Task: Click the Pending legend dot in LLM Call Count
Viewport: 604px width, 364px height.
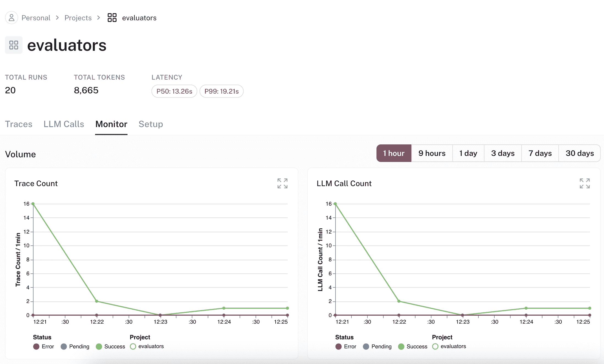Action: [366, 346]
